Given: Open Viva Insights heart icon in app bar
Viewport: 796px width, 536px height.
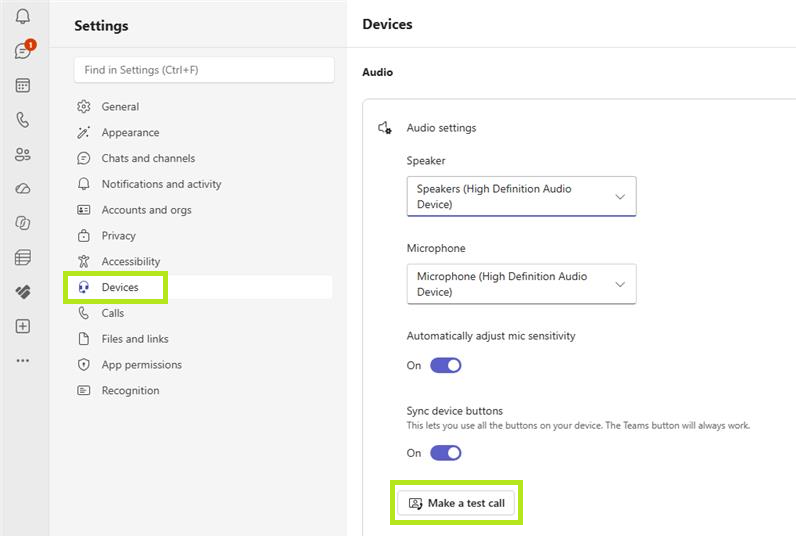Looking at the screenshot, I should click(22, 292).
